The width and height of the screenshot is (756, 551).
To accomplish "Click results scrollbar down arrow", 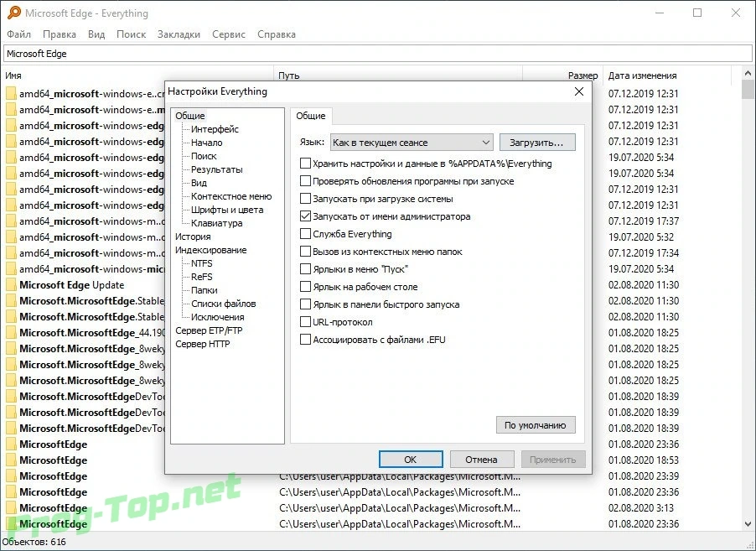I will click(748, 523).
